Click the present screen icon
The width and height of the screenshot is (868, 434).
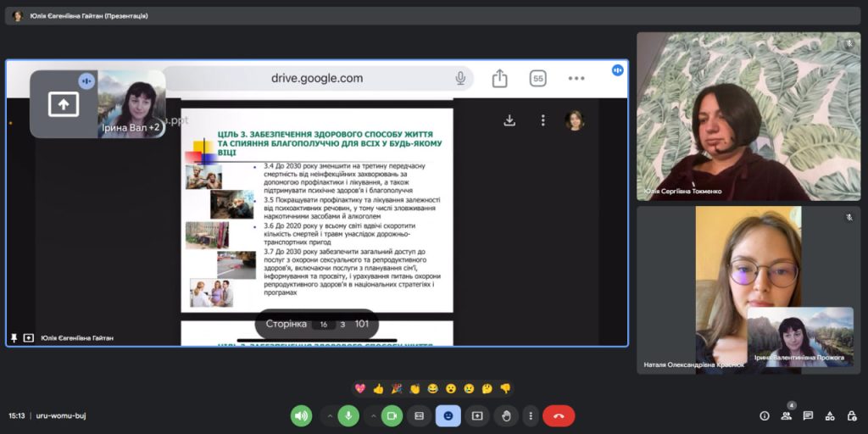(477, 415)
